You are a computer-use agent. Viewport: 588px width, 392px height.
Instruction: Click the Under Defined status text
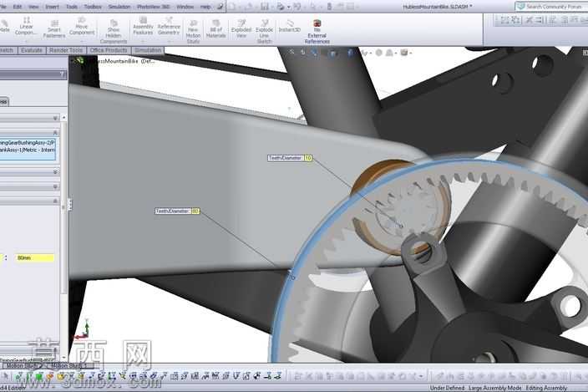[x=447, y=388]
